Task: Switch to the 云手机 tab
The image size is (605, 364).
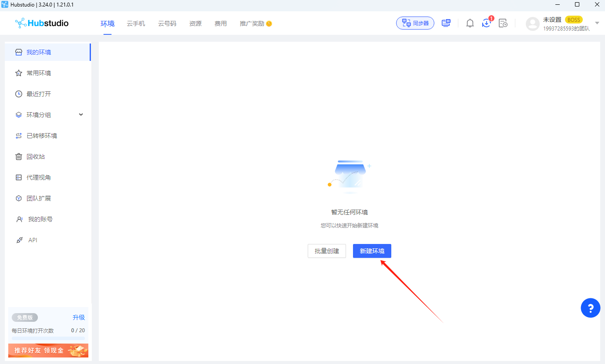Action: point(136,23)
